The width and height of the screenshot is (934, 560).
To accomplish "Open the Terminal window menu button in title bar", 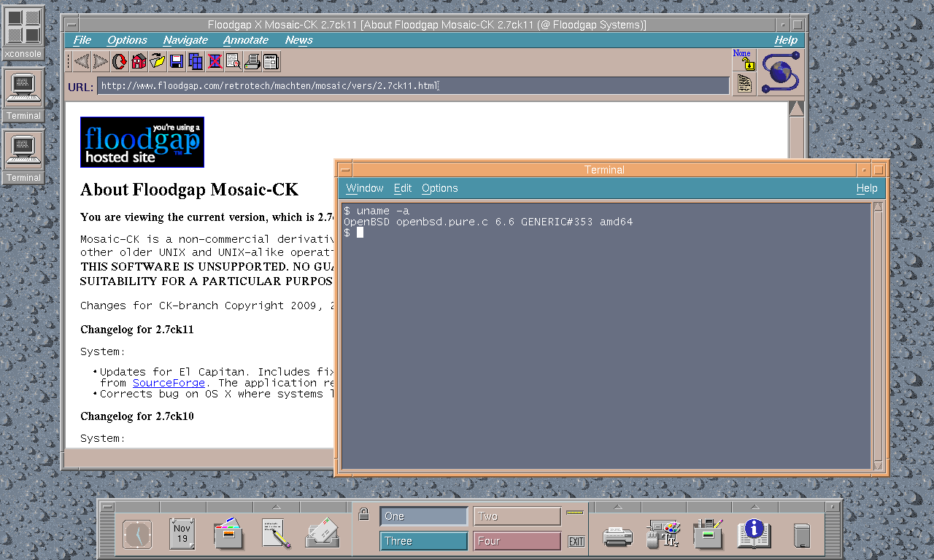I will [345, 170].
